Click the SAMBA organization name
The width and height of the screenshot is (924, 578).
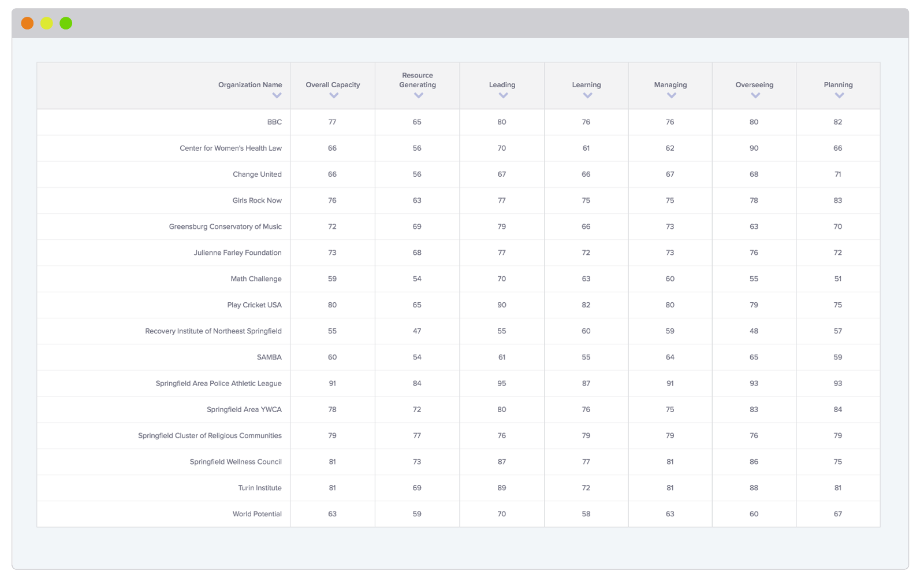(269, 357)
